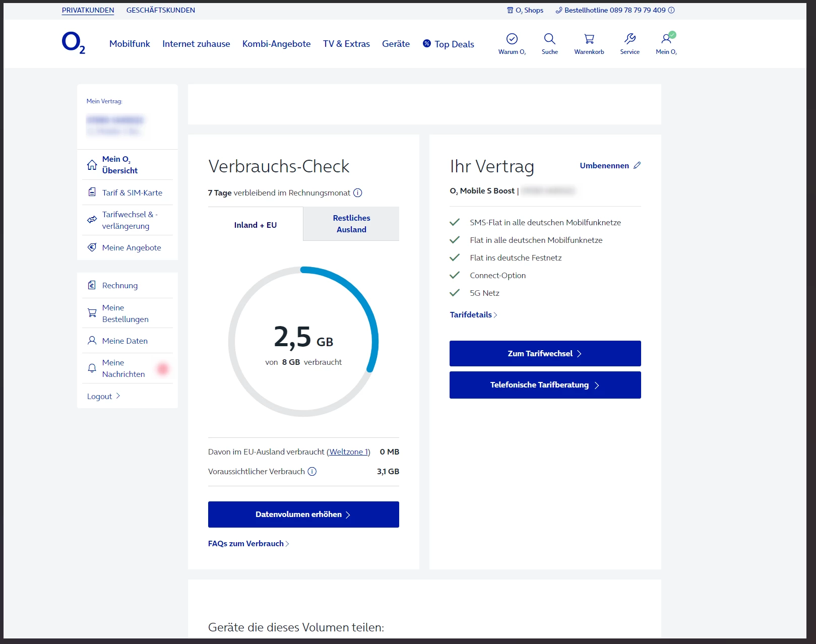Click the O2 logo

(73, 43)
